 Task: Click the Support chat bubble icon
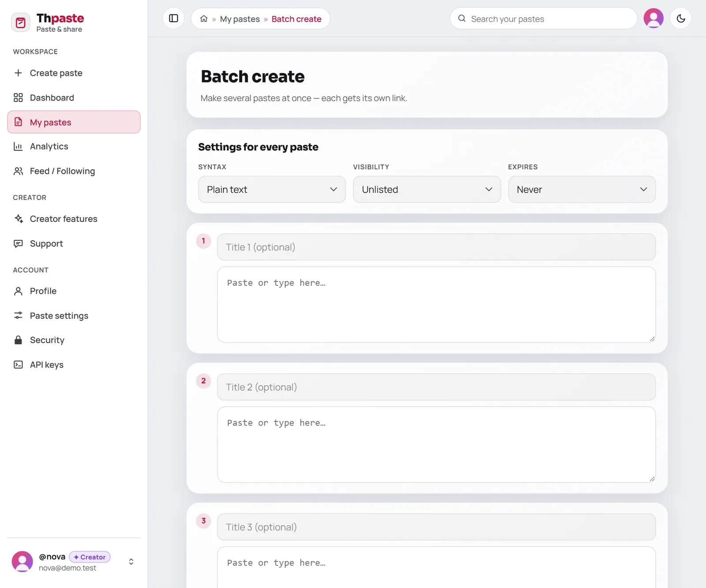(18, 243)
